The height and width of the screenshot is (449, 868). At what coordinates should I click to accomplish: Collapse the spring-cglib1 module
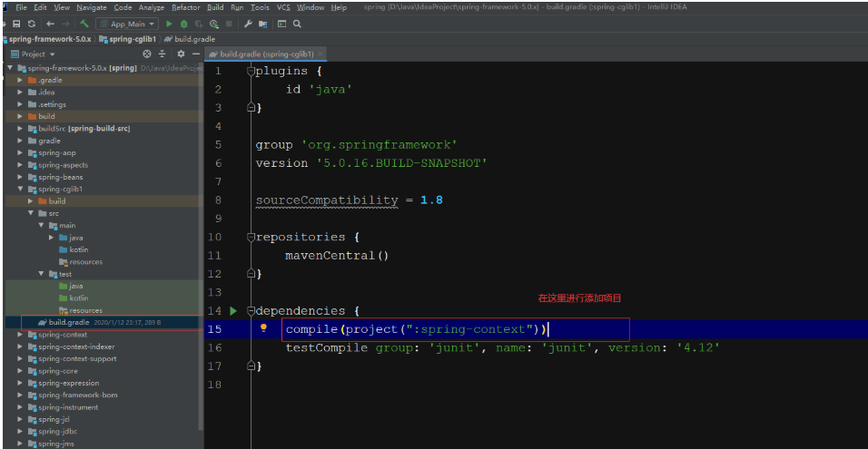pyautogui.click(x=20, y=189)
